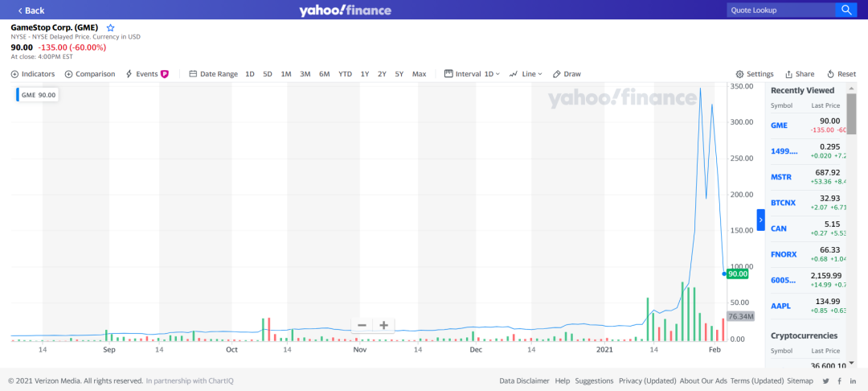Click the 687.92 MSTR last price
This screenshot has width=868, height=391.
click(828, 172)
